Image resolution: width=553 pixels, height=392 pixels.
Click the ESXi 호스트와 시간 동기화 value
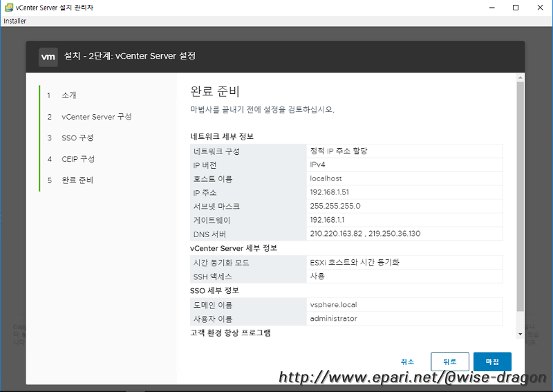(x=355, y=263)
